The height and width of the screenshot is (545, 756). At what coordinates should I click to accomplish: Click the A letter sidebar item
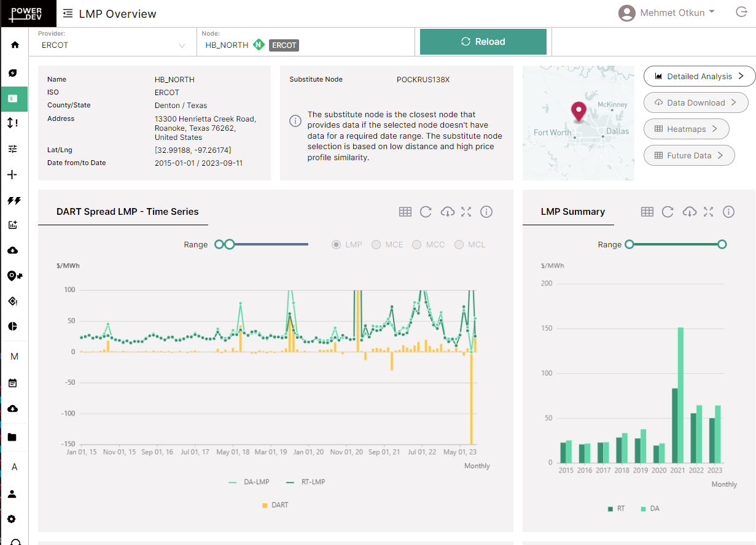(x=14, y=467)
